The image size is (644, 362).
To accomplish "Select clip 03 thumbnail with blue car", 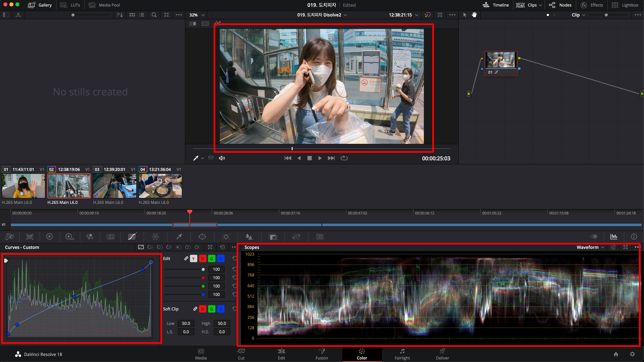I will 114,186.
